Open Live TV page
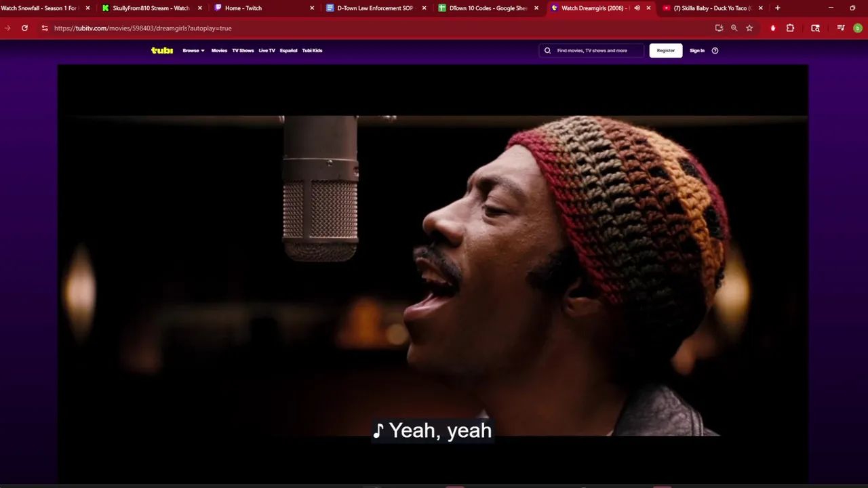Screen dimensions: 868x488 point(267,50)
